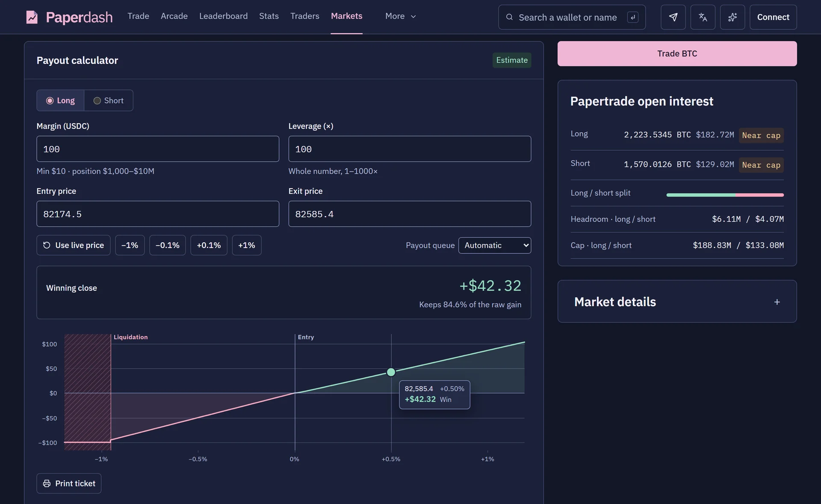Select the Long radio option
Screen dimensions: 821x504
point(60,100)
